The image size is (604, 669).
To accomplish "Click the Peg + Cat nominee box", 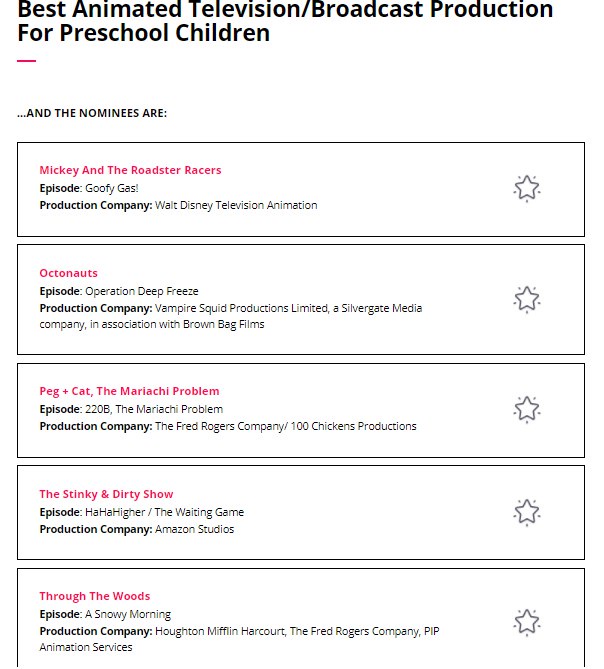I will tap(301, 410).
